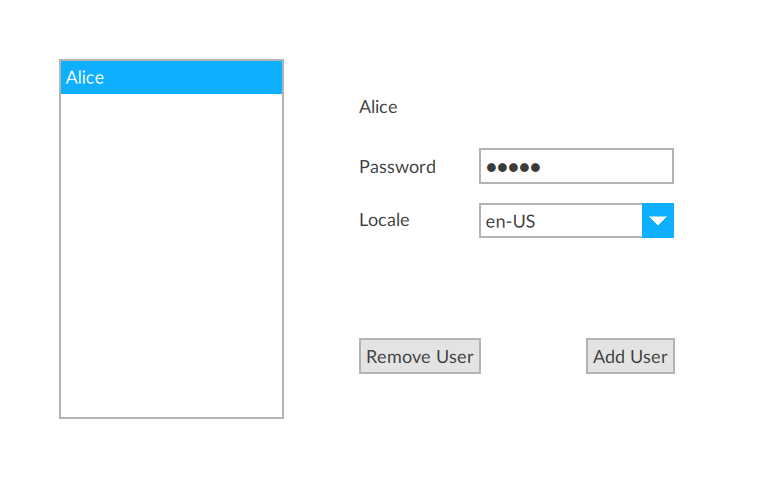Screen dimensions: 763x477
Task: Click the blue triangle icon beside en-US
Action: tap(657, 221)
